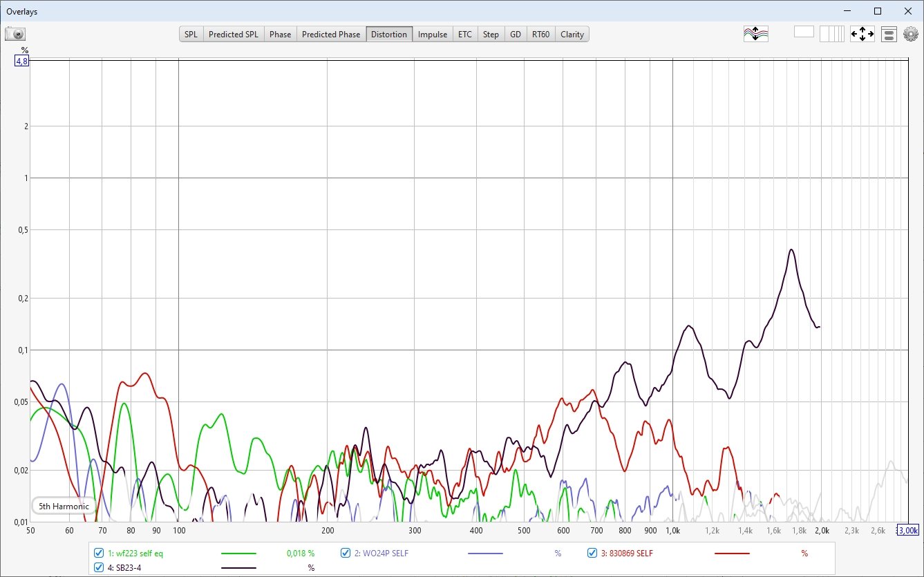Image resolution: width=924 pixels, height=577 pixels.
Task: Select the Predicted Phase tab
Action: [331, 35]
